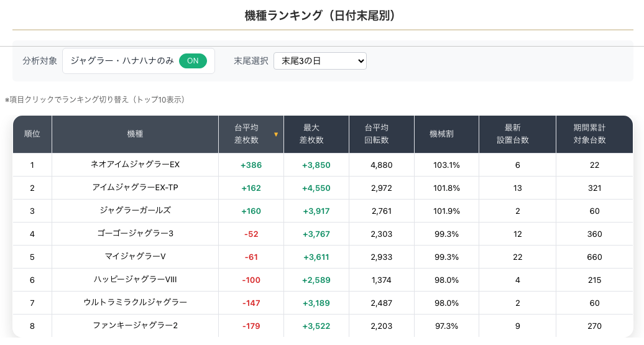
Task: Click the +4,550 最大差枚数 value
Action: point(316,188)
